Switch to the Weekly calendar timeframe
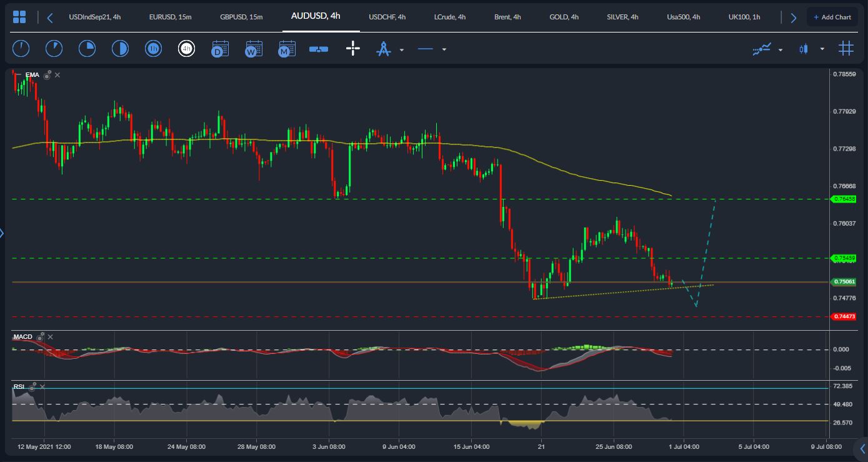Screen dimensions: 868x462 pyautogui.click(x=253, y=49)
